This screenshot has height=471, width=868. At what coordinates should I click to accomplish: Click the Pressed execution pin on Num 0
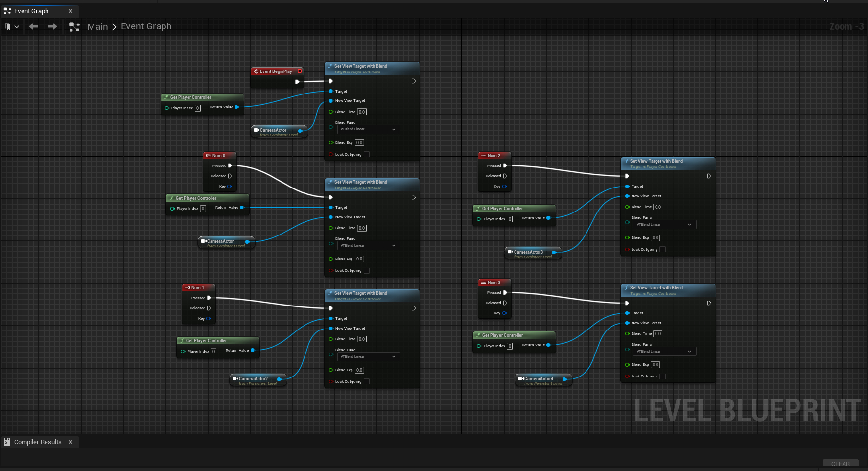point(230,165)
